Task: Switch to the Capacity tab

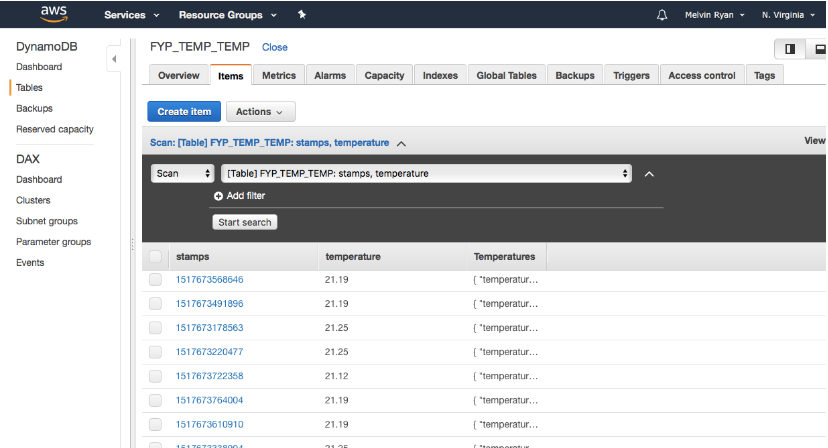Action: tap(384, 76)
